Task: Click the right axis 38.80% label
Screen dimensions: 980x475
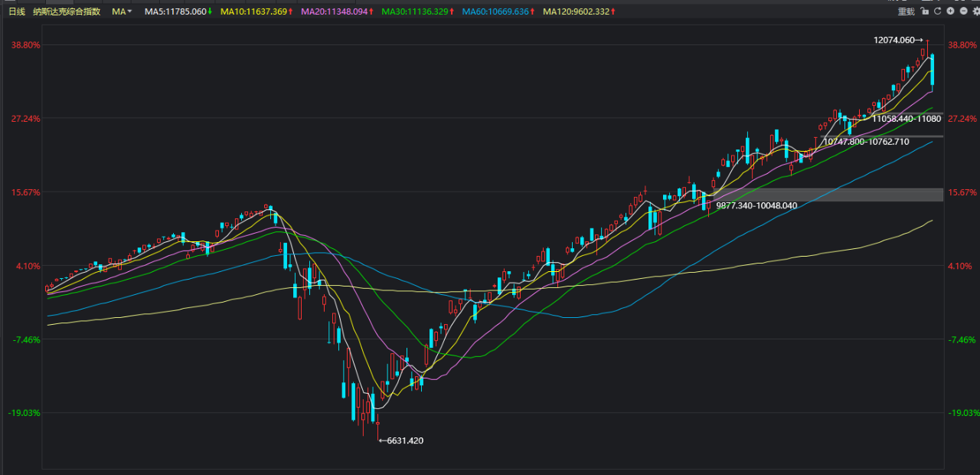Action: [x=962, y=45]
